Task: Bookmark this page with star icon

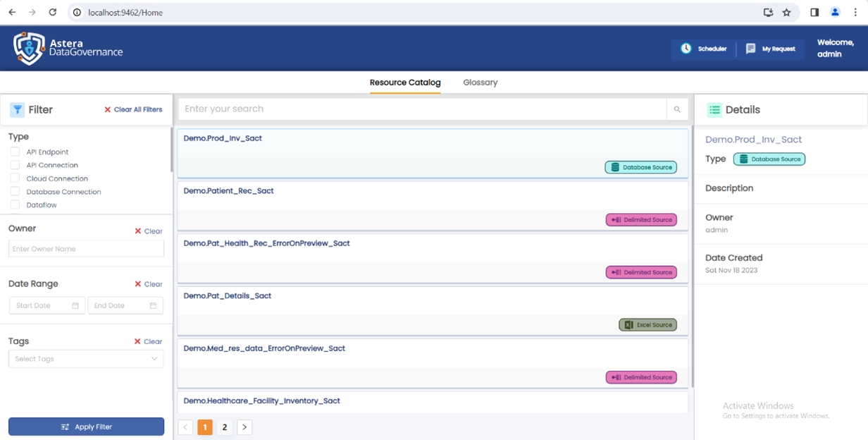Action: click(787, 13)
